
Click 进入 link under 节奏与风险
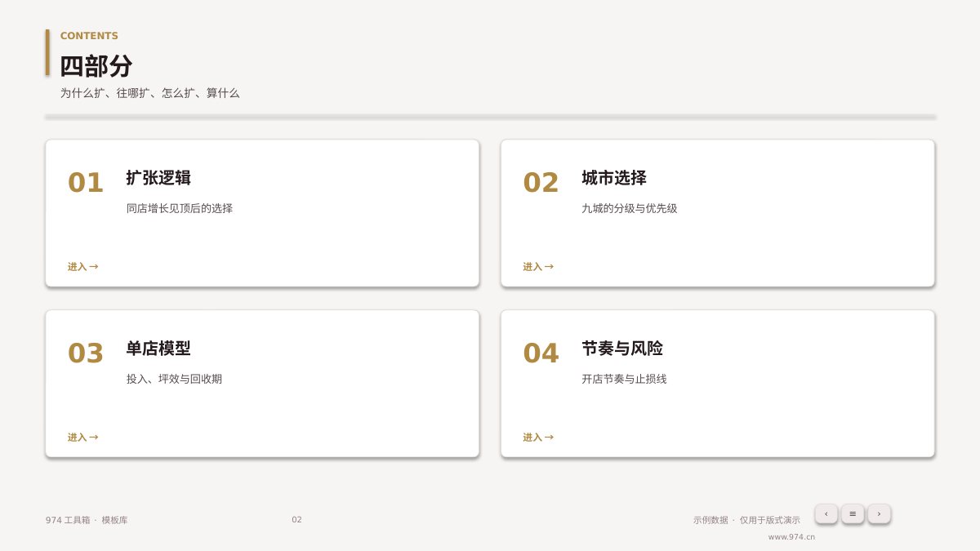click(538, 438)
